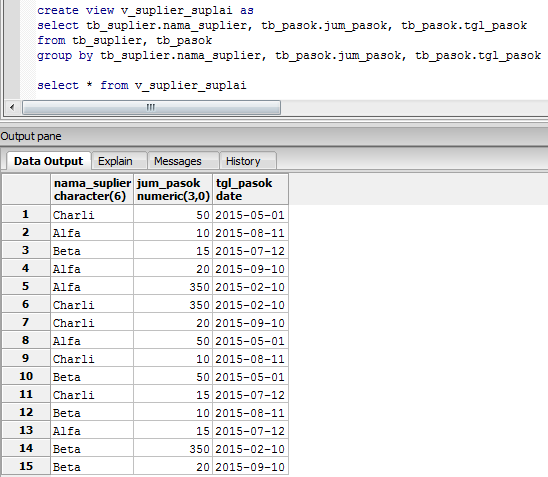Click date 2015-02-10 in row 14
Viewport: 548px width, 477px height.
click(x=250, y=448)
